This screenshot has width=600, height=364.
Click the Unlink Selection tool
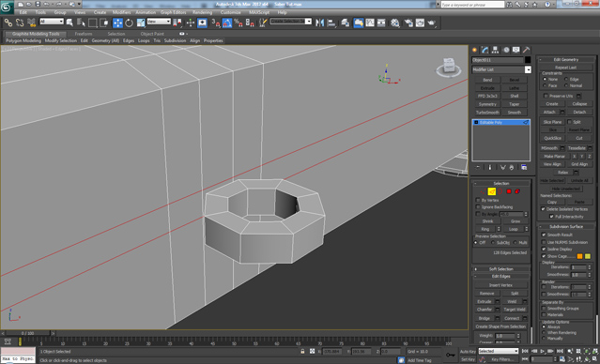[20, 23]
